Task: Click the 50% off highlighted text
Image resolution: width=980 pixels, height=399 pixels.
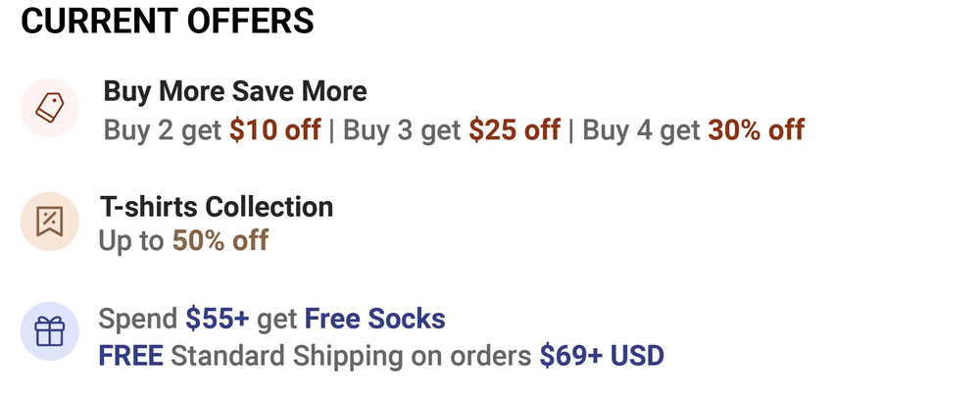Action: [x=220, y=240]
